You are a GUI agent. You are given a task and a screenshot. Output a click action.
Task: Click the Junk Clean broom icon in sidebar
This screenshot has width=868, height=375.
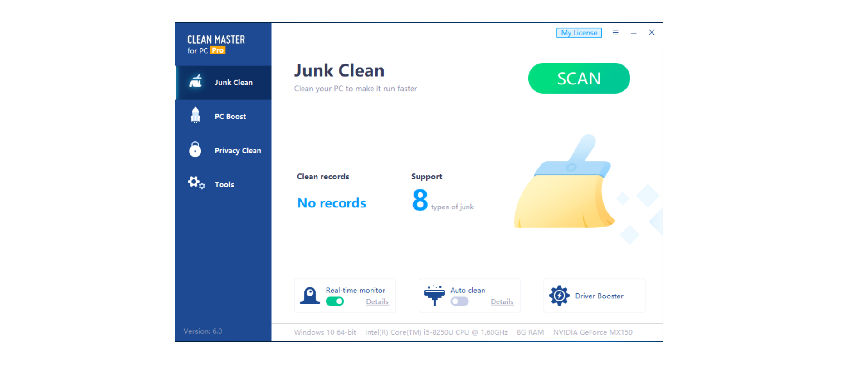pos(195,81)
